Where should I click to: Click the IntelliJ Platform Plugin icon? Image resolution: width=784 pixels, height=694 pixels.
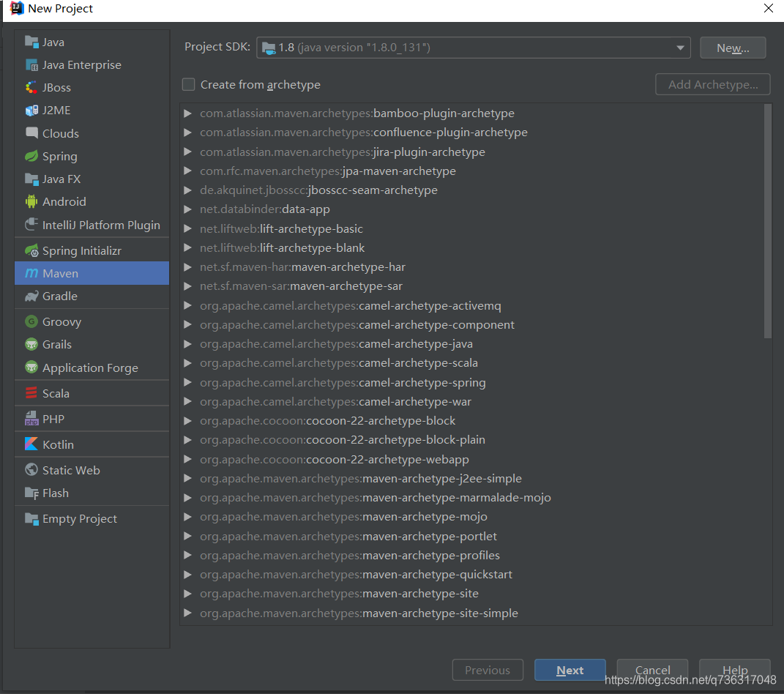(31, 225)
